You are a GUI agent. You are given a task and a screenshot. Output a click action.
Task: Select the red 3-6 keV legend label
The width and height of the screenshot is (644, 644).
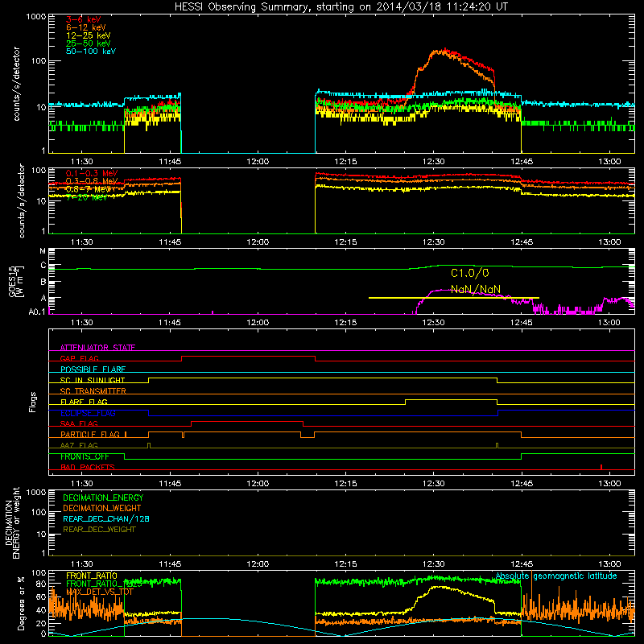tap(83, 19)
